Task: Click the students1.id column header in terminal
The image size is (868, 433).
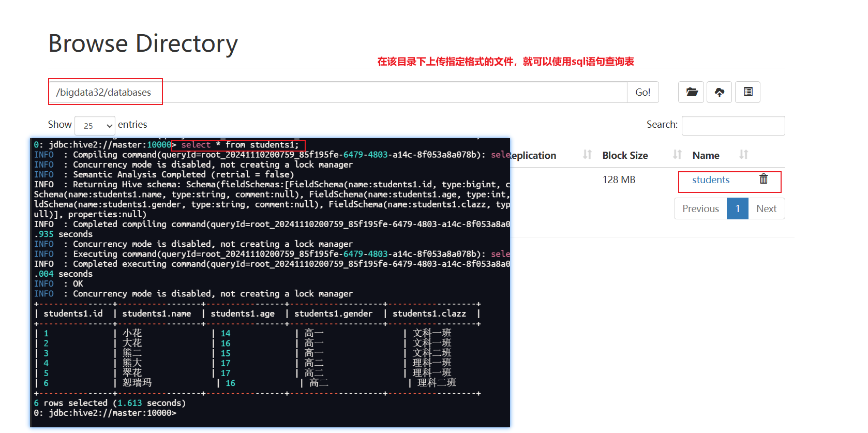Action: 73,313
